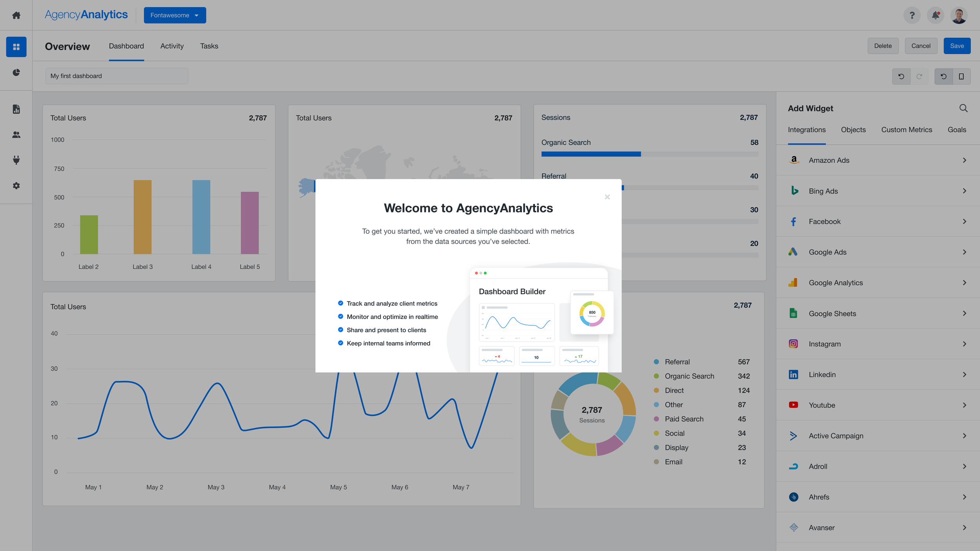Screen dimensions: 980x551
Task: Open the users icon in sidebar
Action: (16, 135)
